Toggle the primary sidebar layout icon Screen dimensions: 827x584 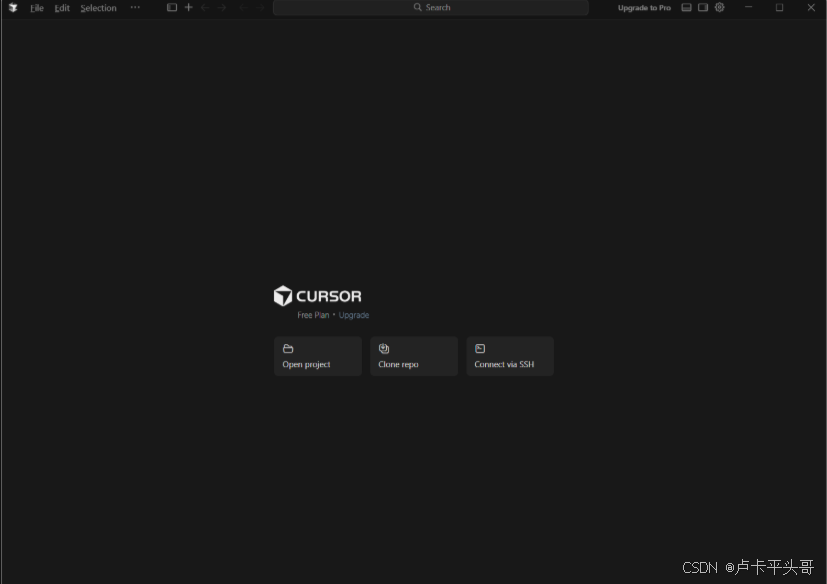[x=171, y=7]
